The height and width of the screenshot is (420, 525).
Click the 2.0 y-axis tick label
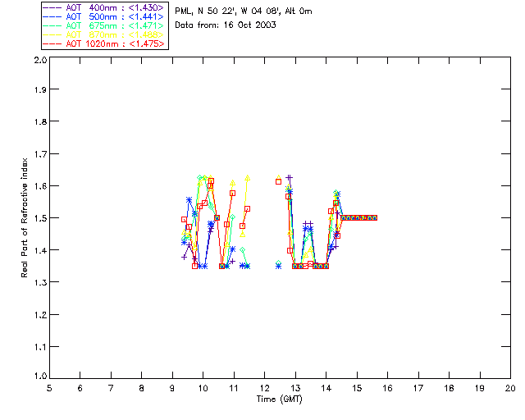click(x=40, y=60)
